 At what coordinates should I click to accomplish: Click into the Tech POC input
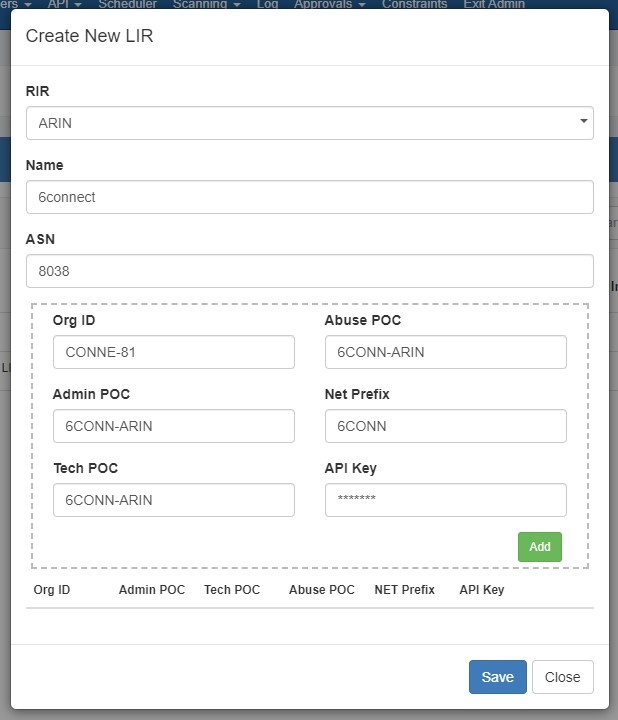[x=173, y=500]
